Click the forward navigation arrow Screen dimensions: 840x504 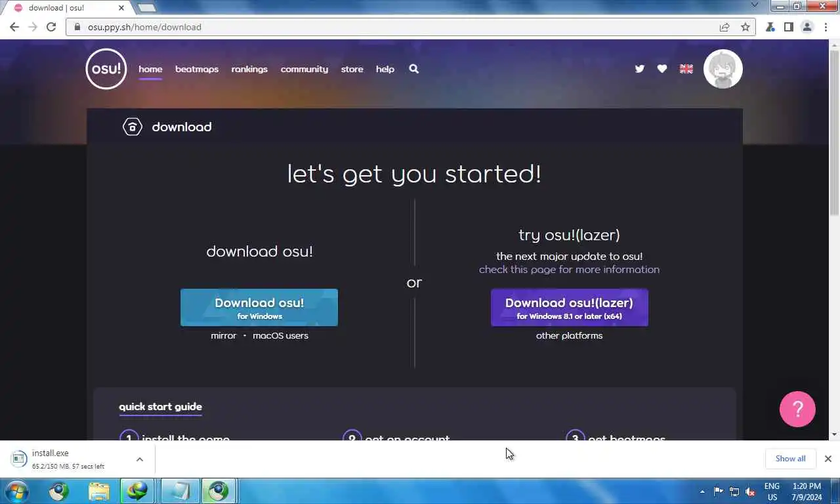tap(33, 27)
